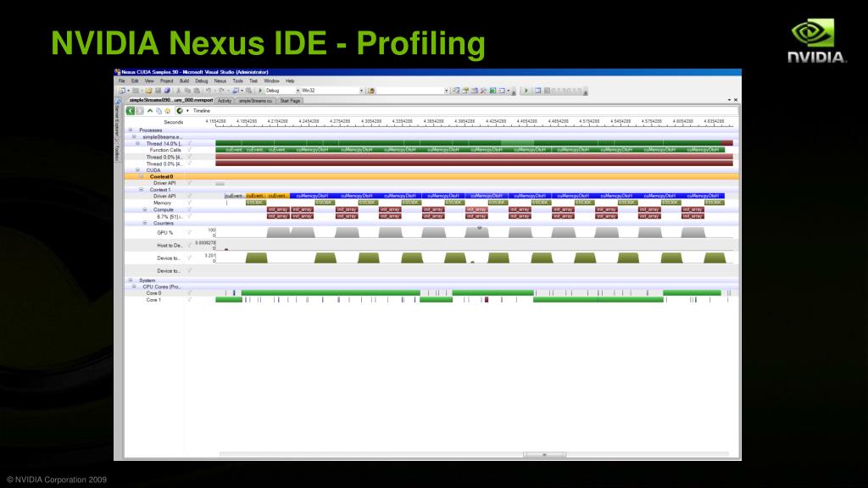868x488 pixels.
Task: Click the Toolbox wrench toolbar icon
Action: tap(483, 91)
